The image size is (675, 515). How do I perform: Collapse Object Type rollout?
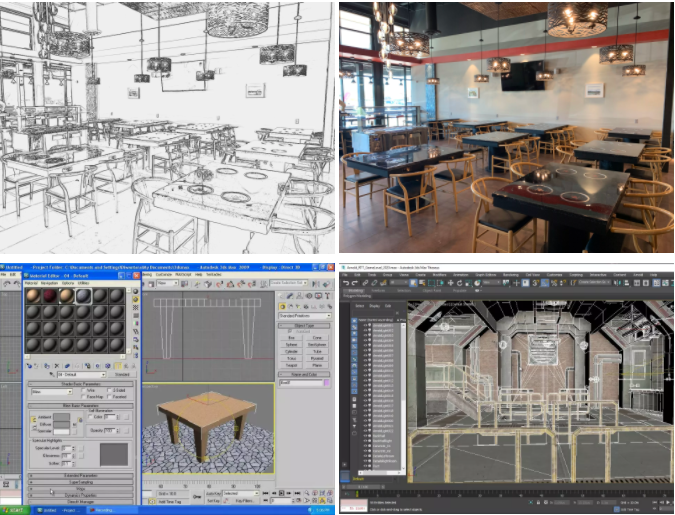click(x=304, y=326)
